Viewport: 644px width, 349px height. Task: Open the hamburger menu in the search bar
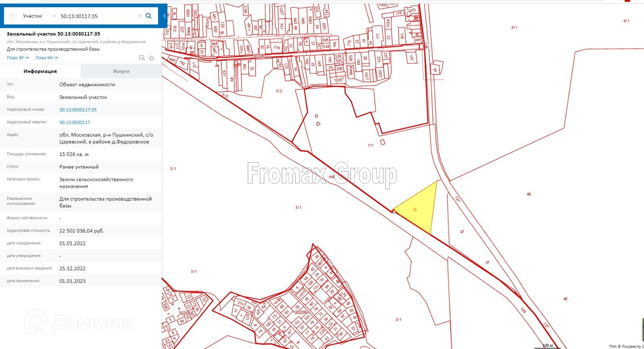12,16
